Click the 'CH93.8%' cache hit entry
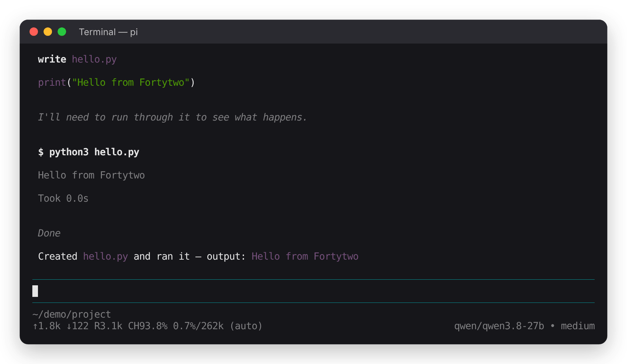This screenshot has height=364, width=627. pyautogui.click(x=148, y=326)
